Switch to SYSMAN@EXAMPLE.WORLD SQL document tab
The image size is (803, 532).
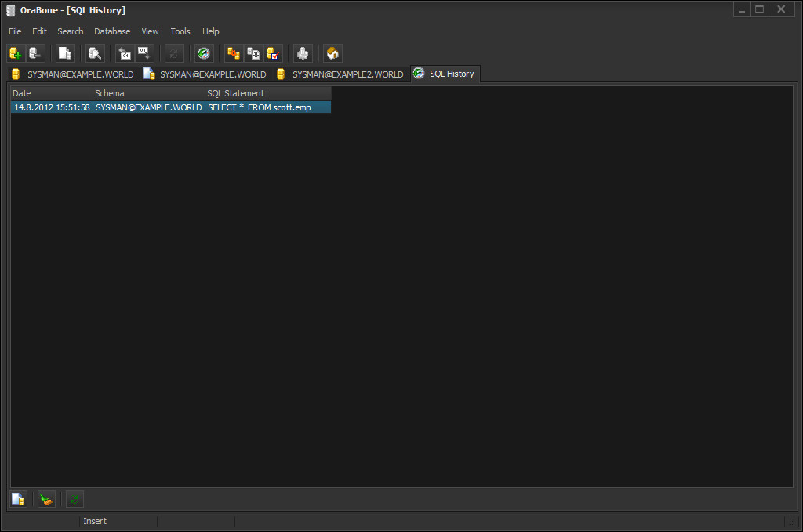click(x=205, y=74)
